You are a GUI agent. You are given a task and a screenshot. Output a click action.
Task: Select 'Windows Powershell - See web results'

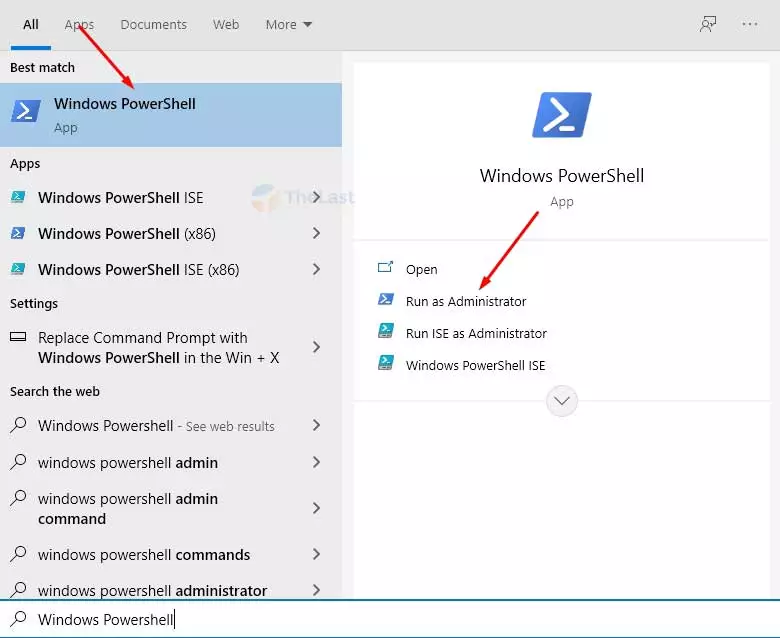click(171, 426)
